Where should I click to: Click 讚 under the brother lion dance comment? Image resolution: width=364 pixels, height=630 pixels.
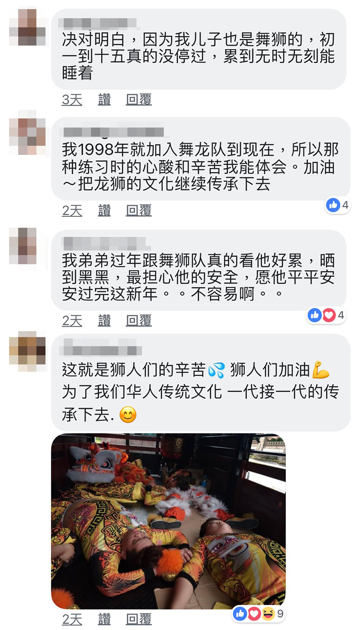(104, 321)
